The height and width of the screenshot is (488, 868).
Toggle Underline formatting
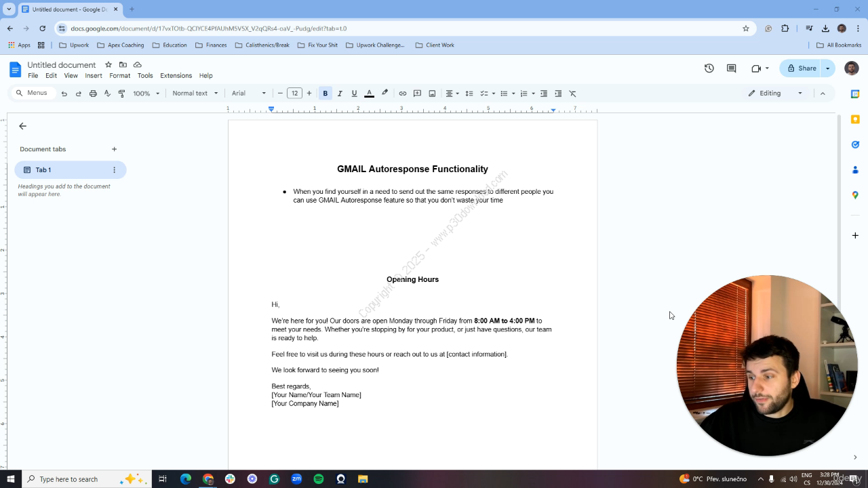354,94
